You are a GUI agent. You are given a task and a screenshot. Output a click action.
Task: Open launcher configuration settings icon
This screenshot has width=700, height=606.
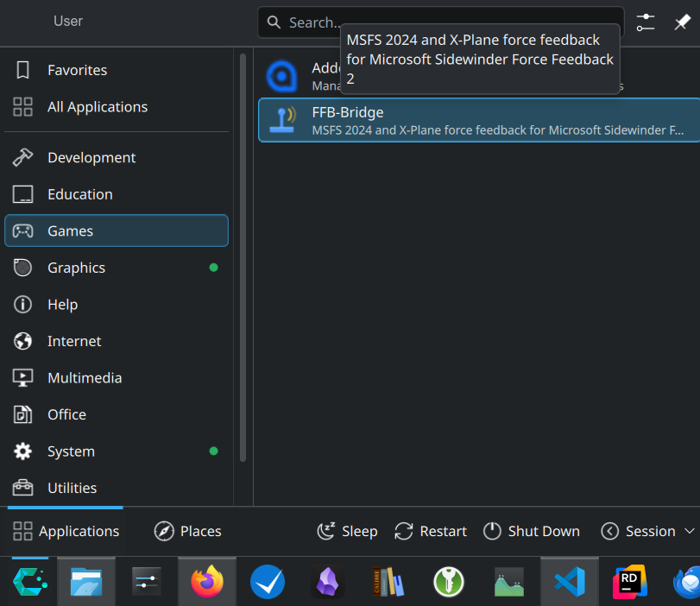(x=646, y=22)
